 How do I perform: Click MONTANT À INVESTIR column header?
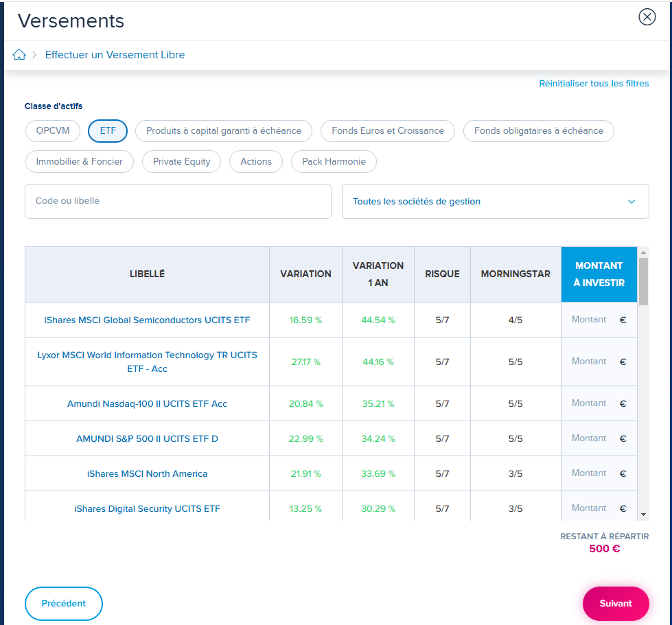coord(599,274)
